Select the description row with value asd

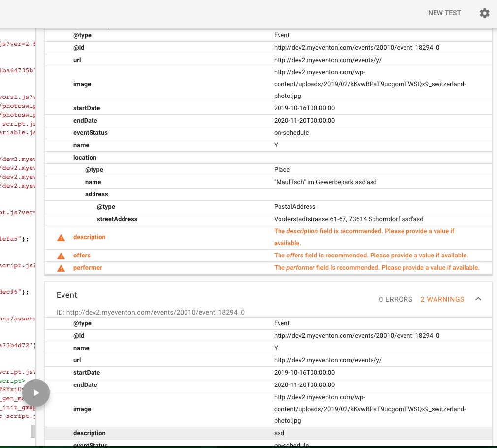pos(268,433)
